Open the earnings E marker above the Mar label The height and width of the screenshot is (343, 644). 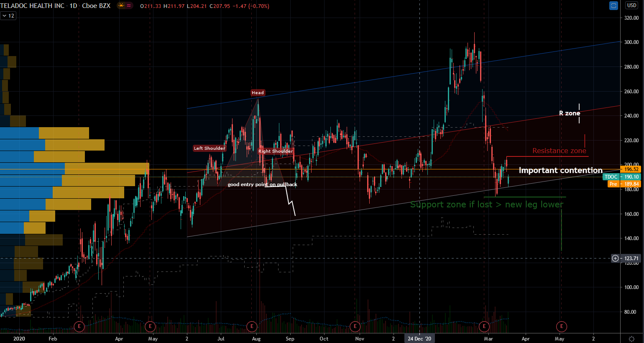(484, 326)
